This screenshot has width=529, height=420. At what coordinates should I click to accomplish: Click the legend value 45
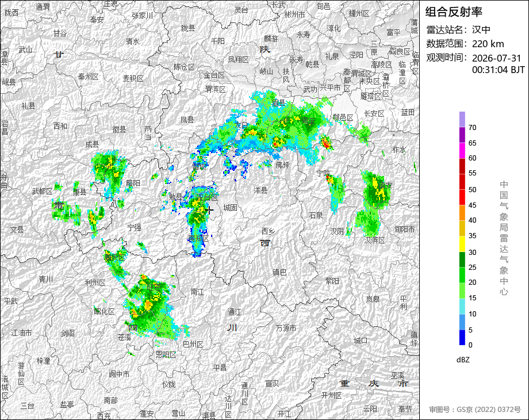coord(472,205)
